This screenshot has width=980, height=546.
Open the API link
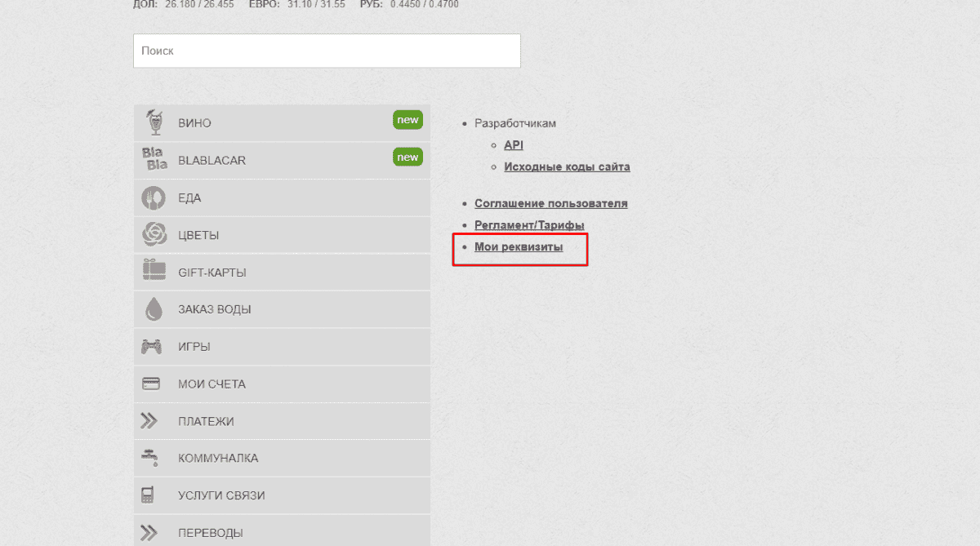tap(514, 145)
